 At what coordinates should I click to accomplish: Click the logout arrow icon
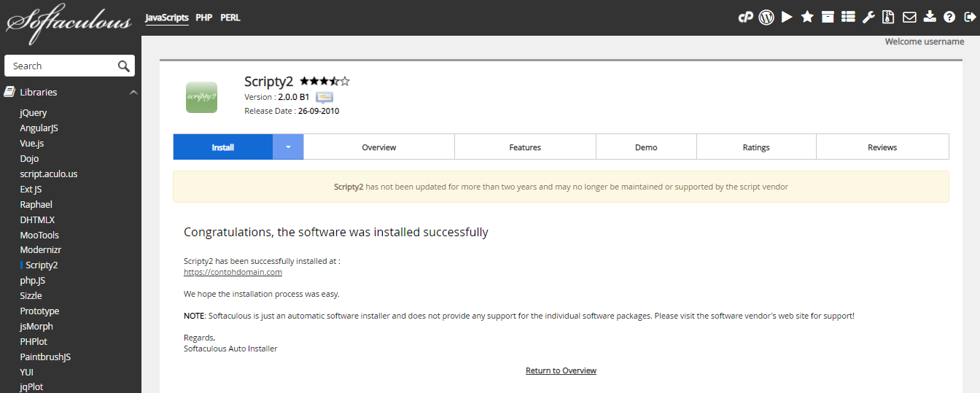(x=970, y=17)
